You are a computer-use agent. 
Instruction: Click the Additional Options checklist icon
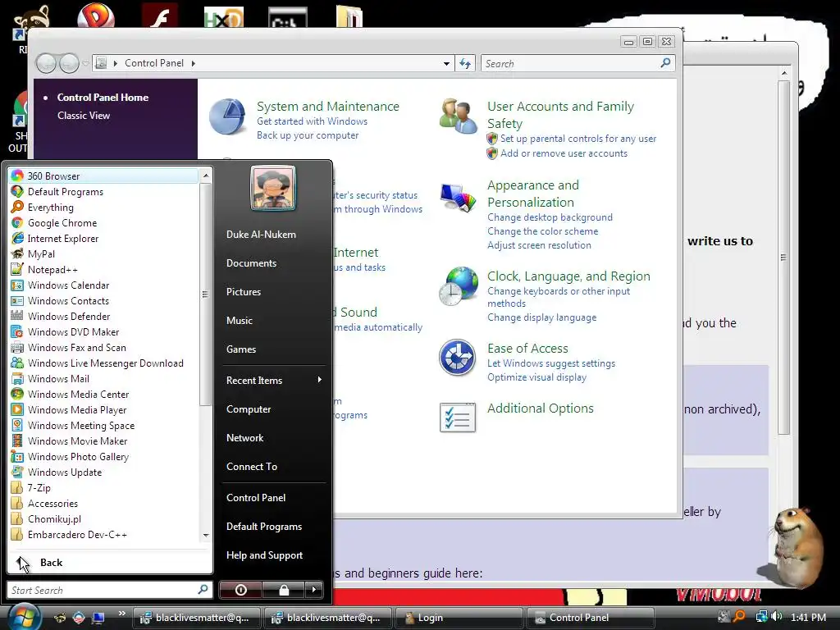point(458,418)
